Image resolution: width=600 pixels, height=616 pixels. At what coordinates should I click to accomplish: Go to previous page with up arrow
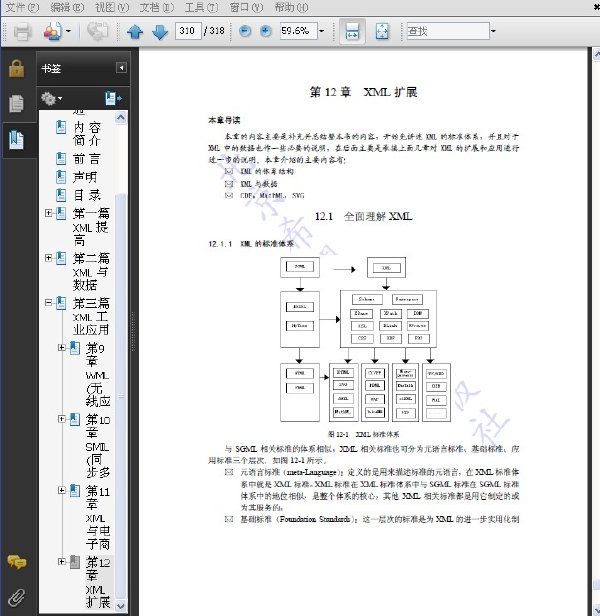[x=135, y=31]
